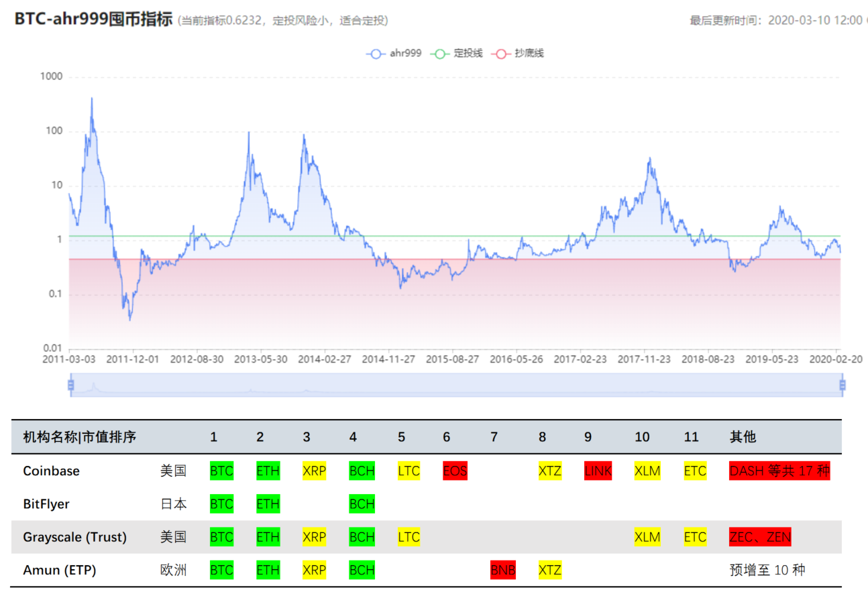Click the XLM cell in the Coinbase row
868x598 pixels.
(647, 471)
